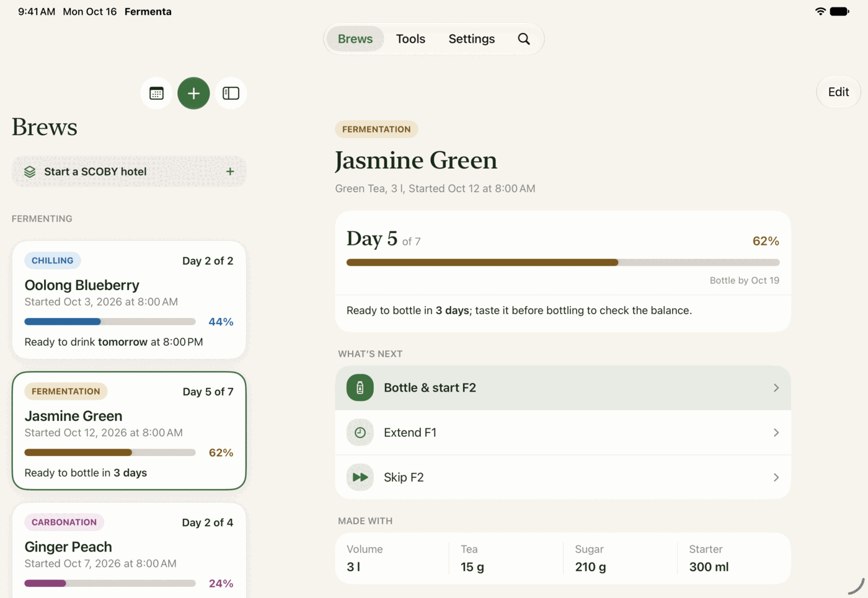Image resolution: width=868 pixels, height=598 pixels.
Task: Click plus icon on SCOBY hotel row
Action: pos(230,172)
